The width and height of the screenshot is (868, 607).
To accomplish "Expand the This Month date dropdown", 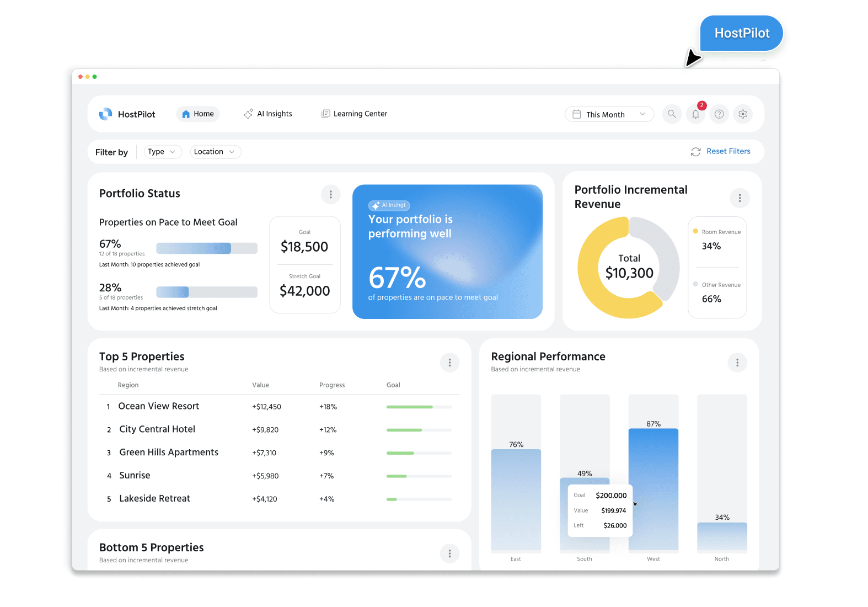I will 609,114.
